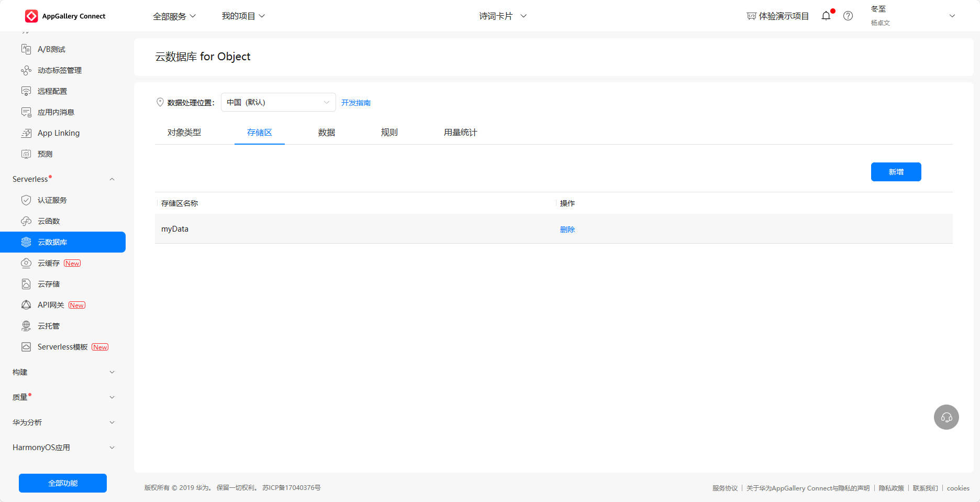Open Serverless模板 icon in sidebar
980x502 pixels.
pos(26,347)
